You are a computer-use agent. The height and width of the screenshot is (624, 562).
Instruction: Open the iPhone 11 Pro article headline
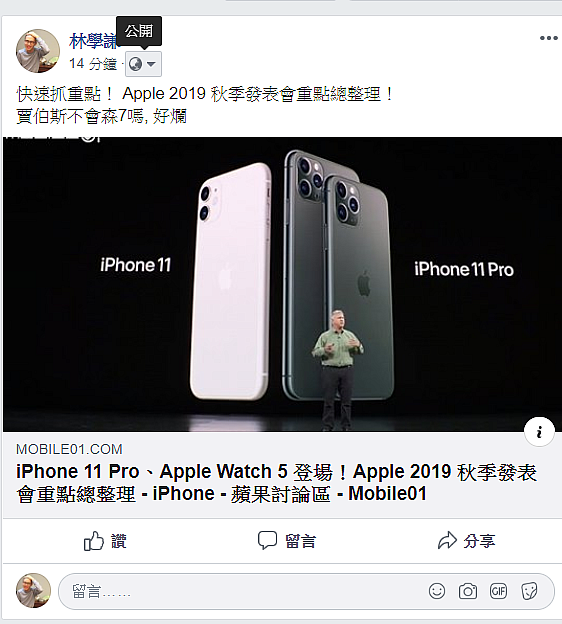[277, 482]
